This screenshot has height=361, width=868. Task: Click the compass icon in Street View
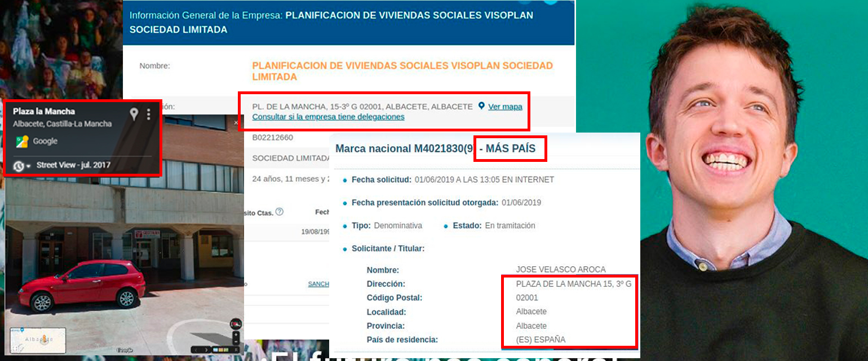pos(236,324)
